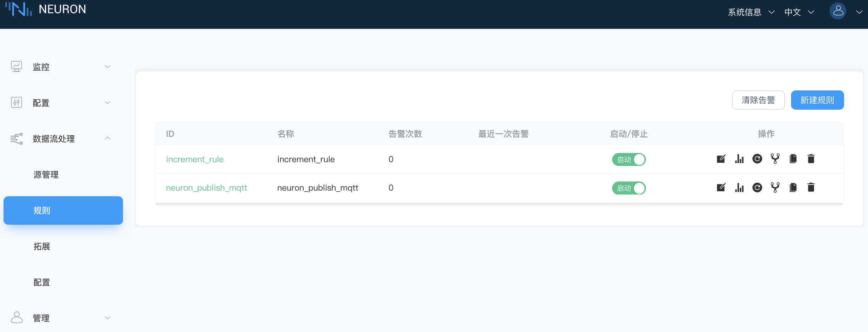View status chart for increment_rule
Screen dimensions: 868x332
[739, 159]
